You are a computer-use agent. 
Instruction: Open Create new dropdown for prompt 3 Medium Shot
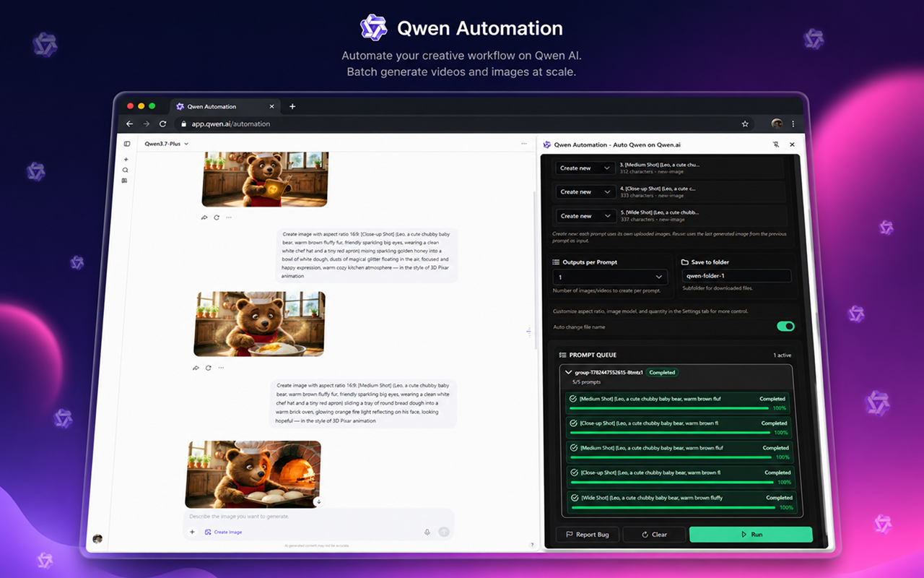point(585,168)
